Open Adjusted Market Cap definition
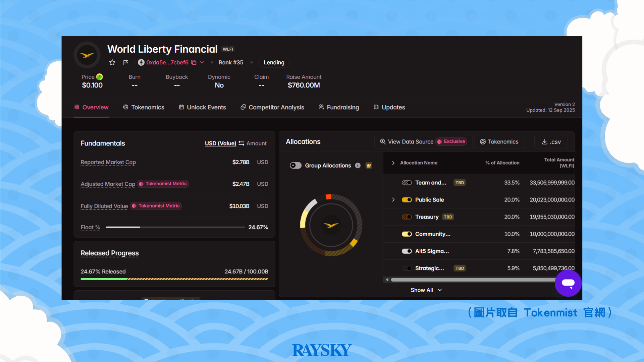This screenshot has height=362, width=644. [x=108, y=184]
